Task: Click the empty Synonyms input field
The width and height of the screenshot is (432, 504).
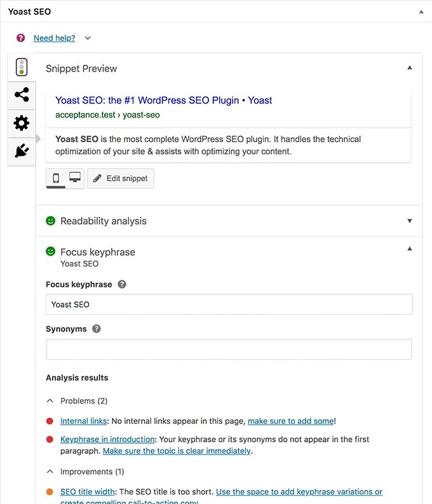Action: [229, 350]
